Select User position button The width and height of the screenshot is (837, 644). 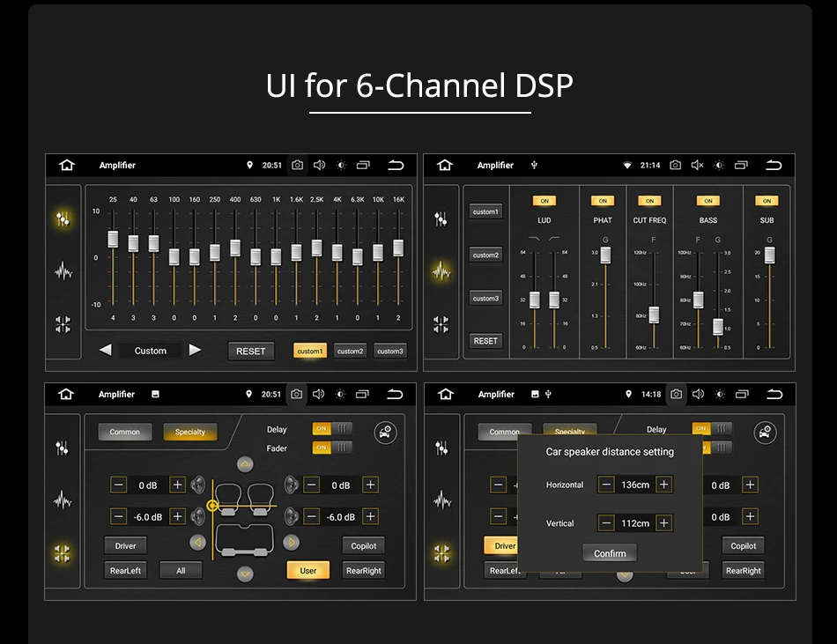pos(308,570)
